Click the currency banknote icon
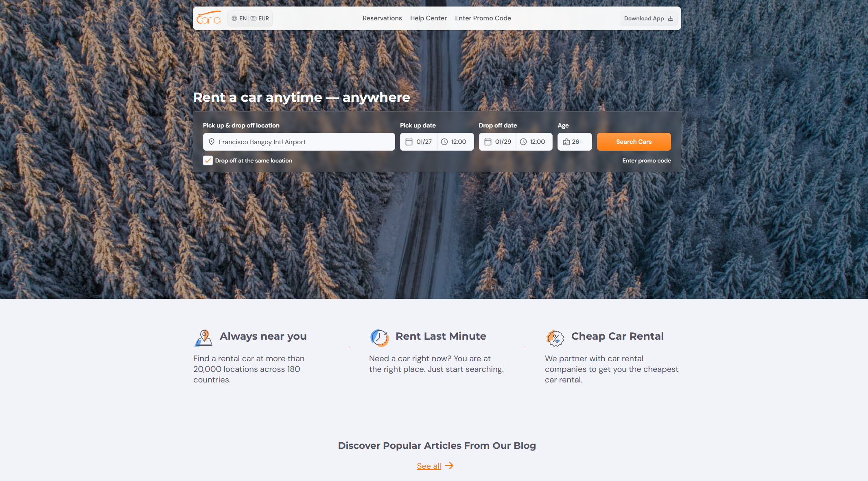Screen dimensions: 868x481 pos(254,18)
